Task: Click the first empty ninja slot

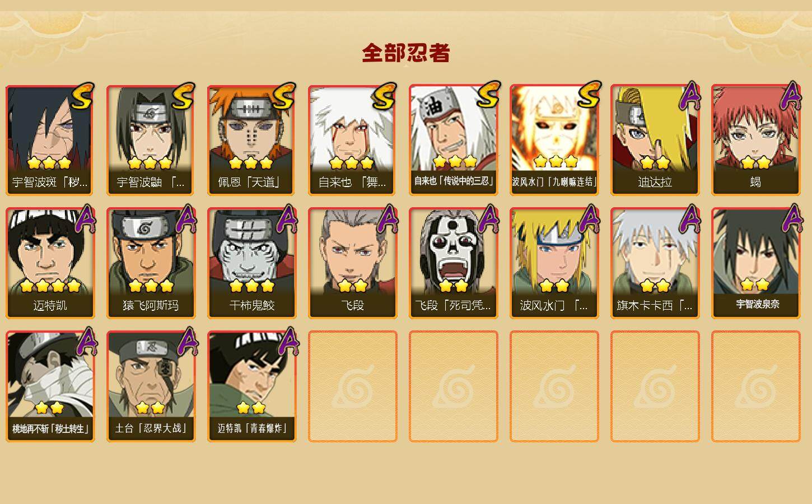Action: [352, 386]
